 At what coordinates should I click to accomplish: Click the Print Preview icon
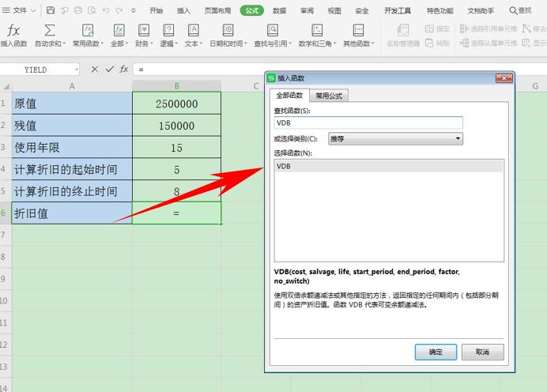[x=92, y=10]
